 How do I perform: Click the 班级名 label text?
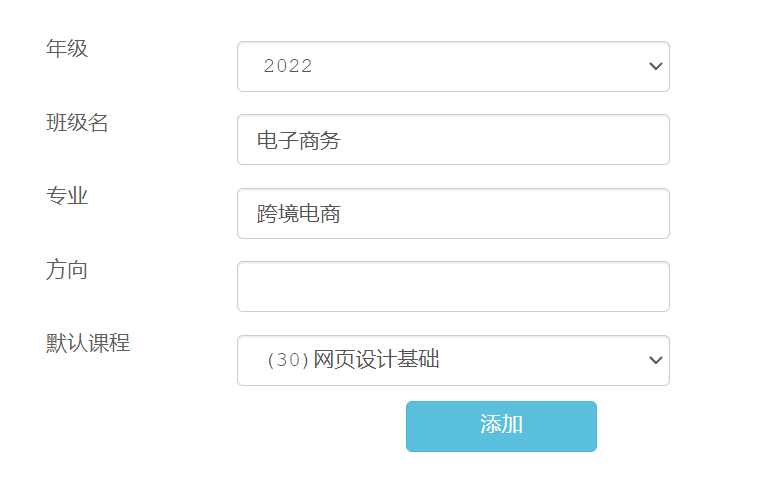(x=77, y=122)
